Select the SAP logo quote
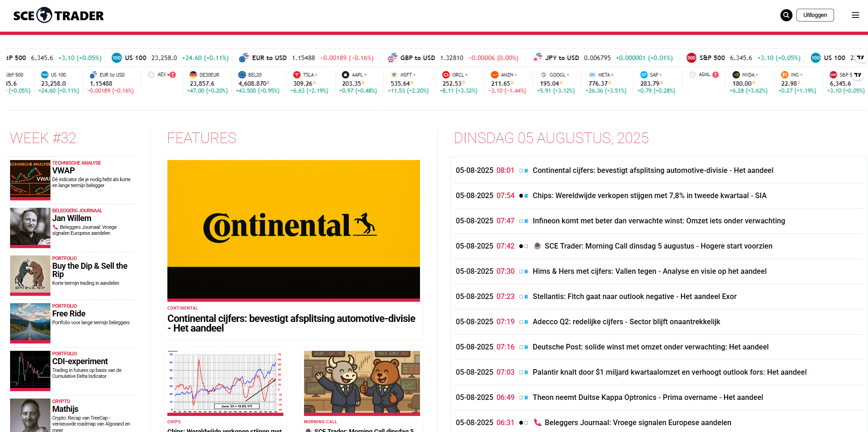 (656, 83)
